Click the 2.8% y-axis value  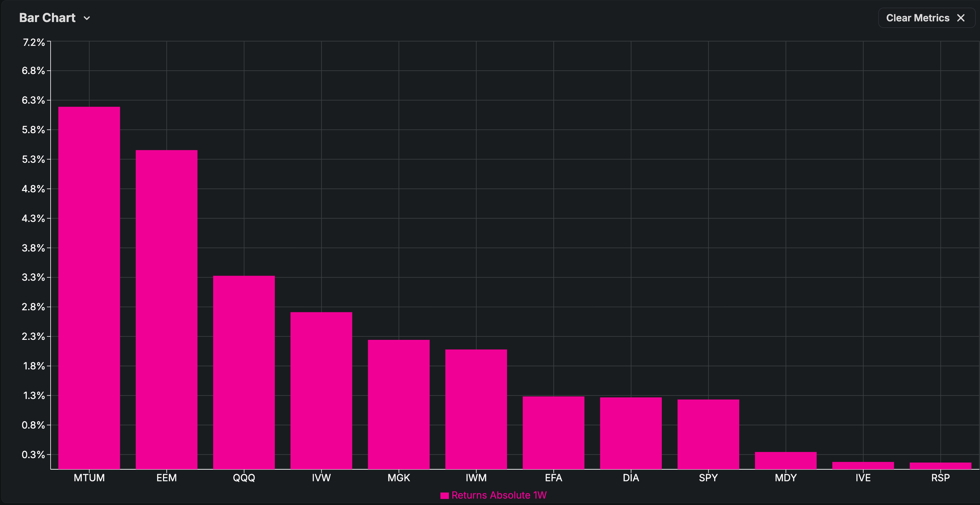click(x=33, y=307)
